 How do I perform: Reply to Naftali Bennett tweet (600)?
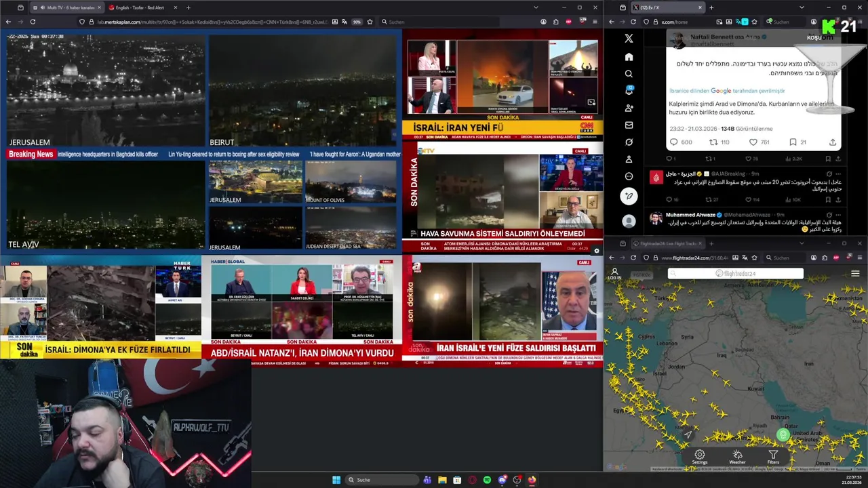pos(680,142)
